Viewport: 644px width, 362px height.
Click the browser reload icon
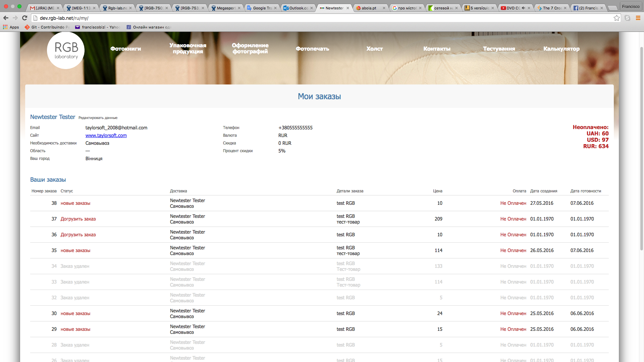(x=24, y=18)
